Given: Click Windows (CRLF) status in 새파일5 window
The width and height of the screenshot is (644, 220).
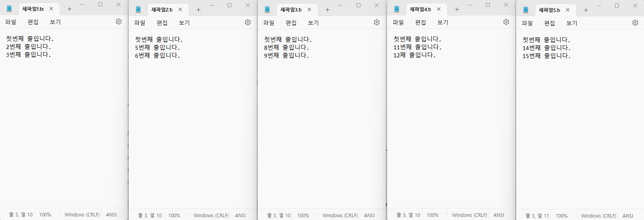Looking at the screenshot, I should 599,216.
